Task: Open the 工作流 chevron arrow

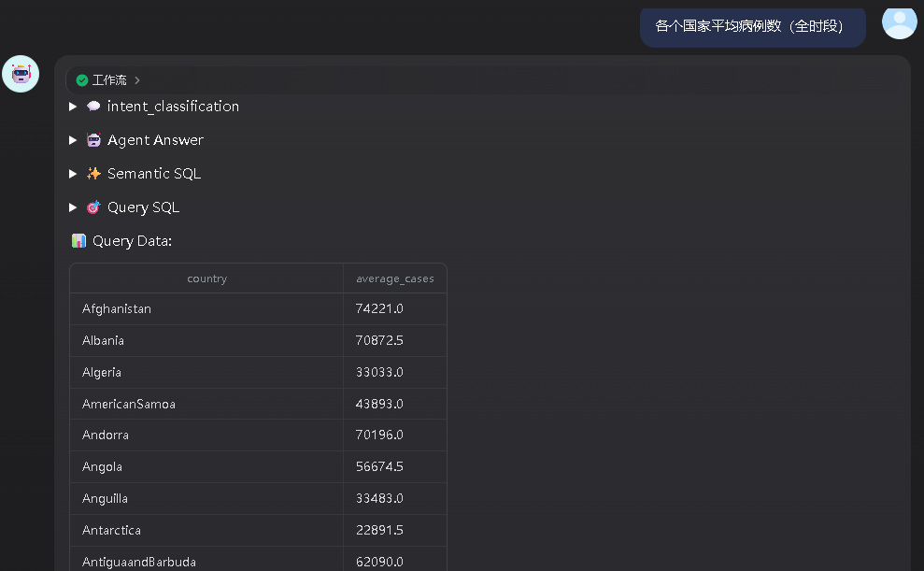Action: pyautogui.click(x=136, y=80)
